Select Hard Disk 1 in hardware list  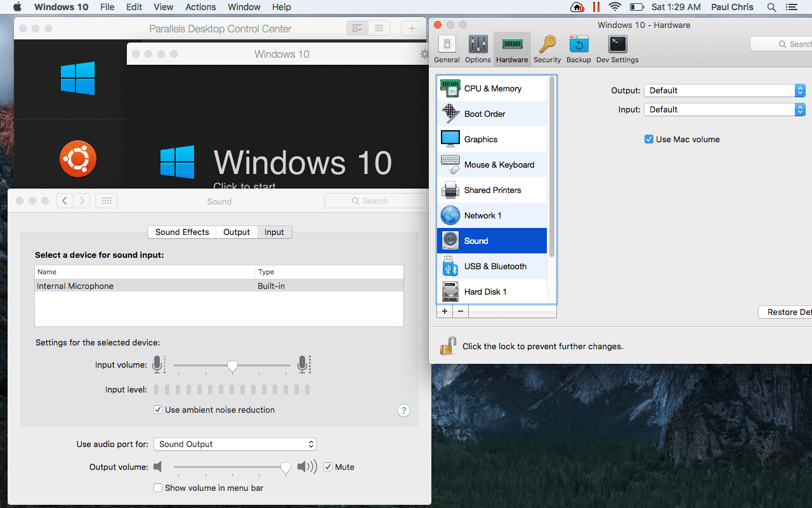pos(492,291)
